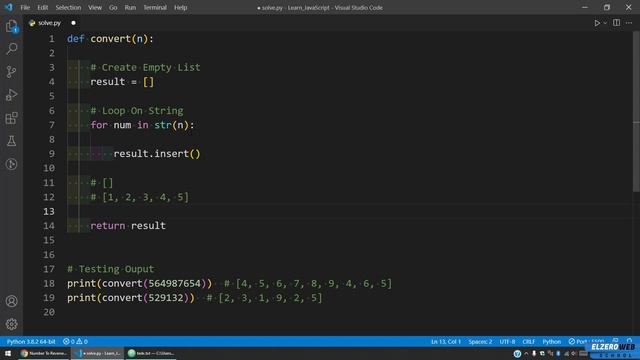Viewport: 640px width, 360px height.
Task: Click '# Loop On String' comment
Action: pyautogui.click(x=137, y=111)
